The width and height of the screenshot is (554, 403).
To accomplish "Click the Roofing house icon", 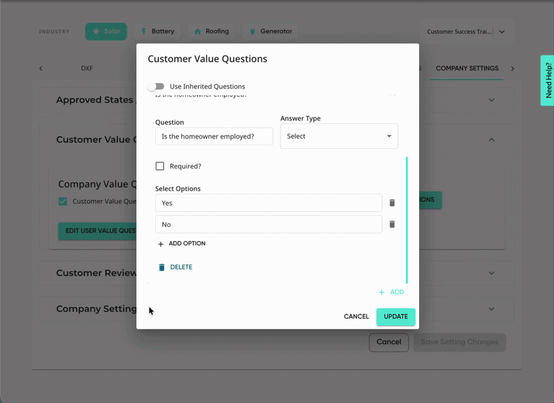I will 198,31.
